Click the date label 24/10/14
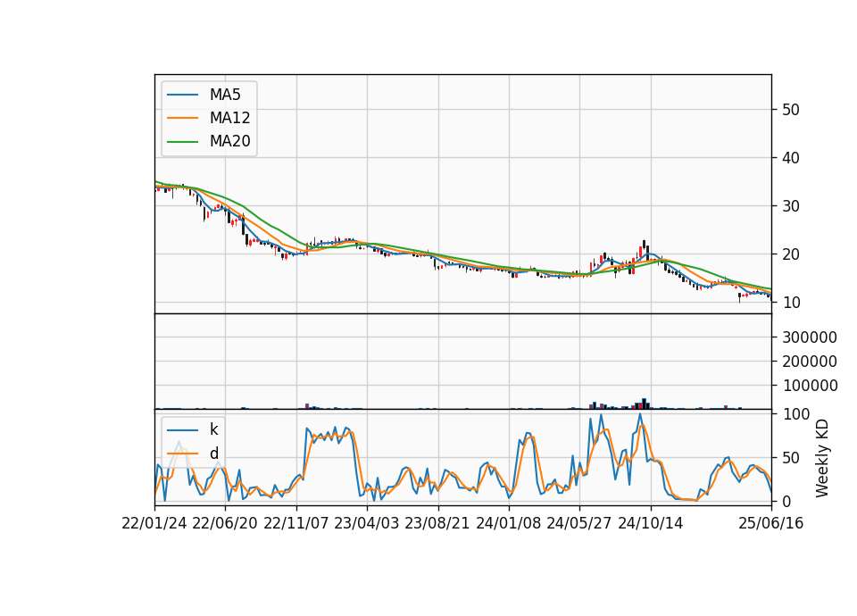 tap(651, 523)
